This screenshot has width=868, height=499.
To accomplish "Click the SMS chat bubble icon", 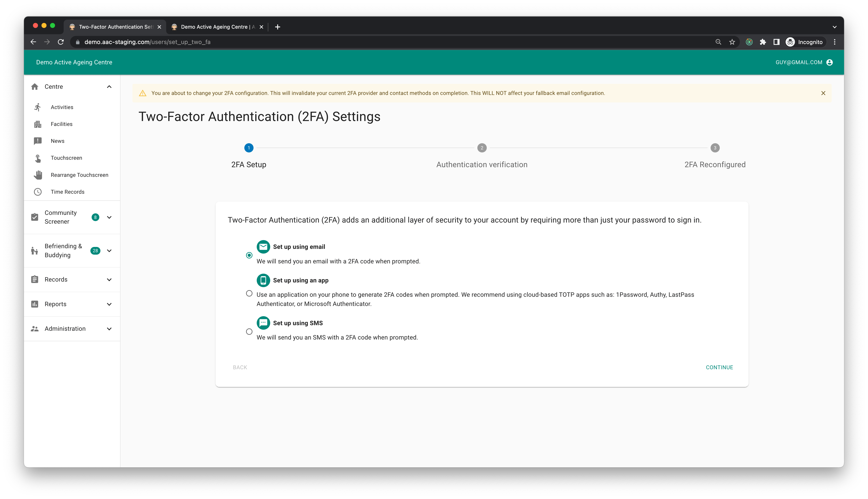I will (x=263, y=323).
